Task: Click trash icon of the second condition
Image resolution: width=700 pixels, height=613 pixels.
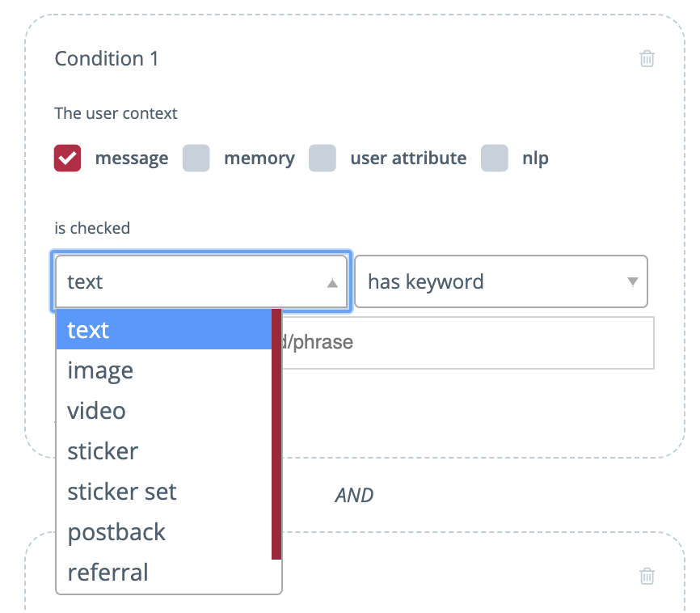Action: point(647,576)
